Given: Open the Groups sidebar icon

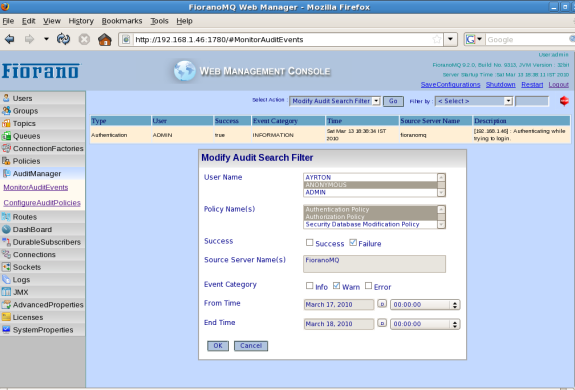Looking at the screenshot, I should 6,110.
